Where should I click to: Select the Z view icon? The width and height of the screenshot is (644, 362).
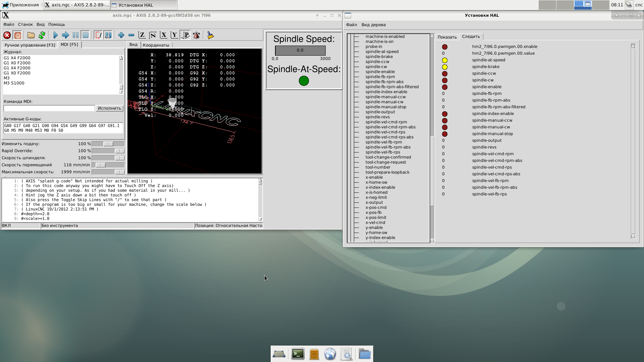pyautogui.click(x=142, y=35)
